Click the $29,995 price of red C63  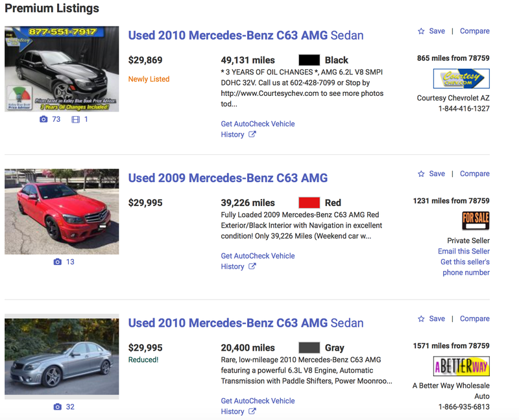tap(145, 203)
